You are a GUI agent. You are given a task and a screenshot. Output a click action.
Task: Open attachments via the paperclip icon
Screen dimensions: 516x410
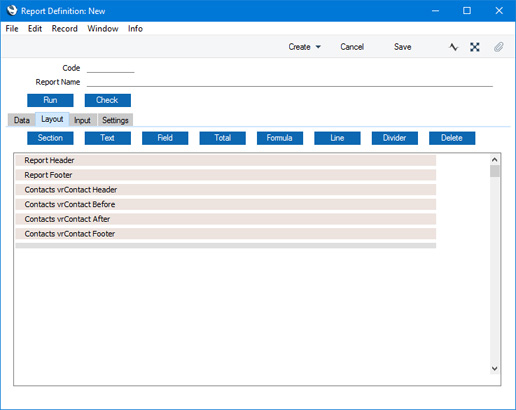[x=498, y=47]
